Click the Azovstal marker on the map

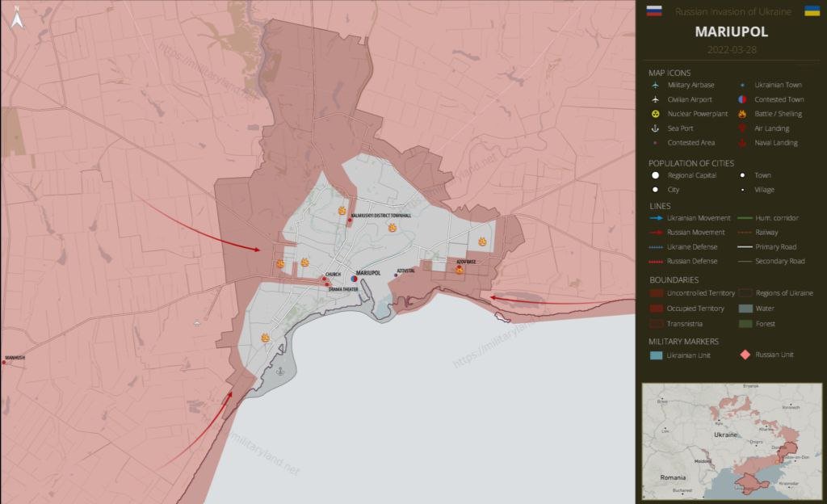(396, 275)
